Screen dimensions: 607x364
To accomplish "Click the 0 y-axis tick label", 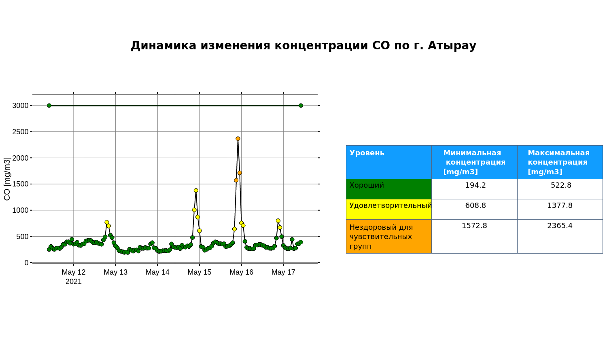I will 26,263.
